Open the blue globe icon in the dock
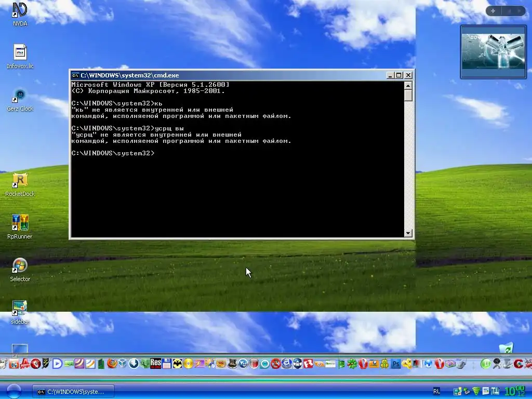Screen dimensions: 532x399 pos(428,364)
